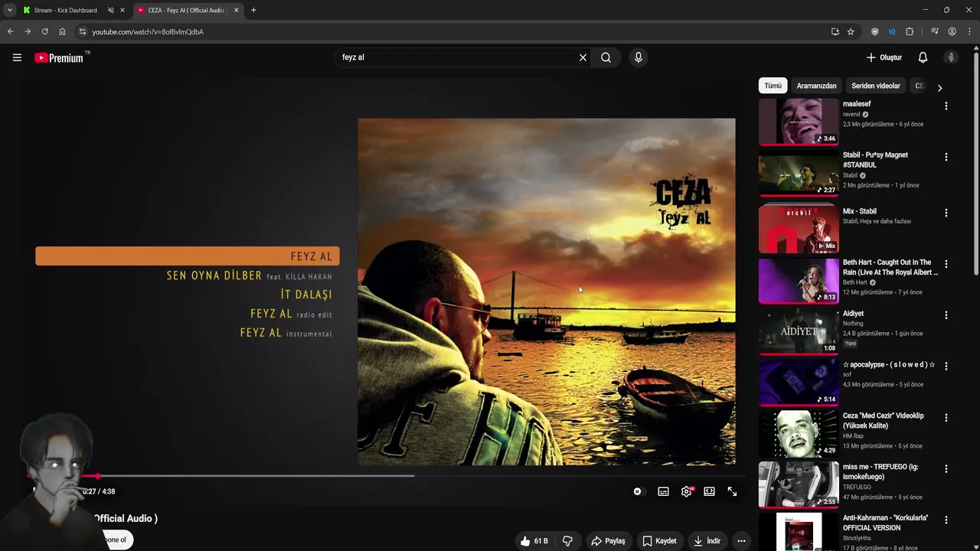This screenshot has width=980, height=551.
Task: Open the media controls music icon
Action: click(x=935, y=31)
